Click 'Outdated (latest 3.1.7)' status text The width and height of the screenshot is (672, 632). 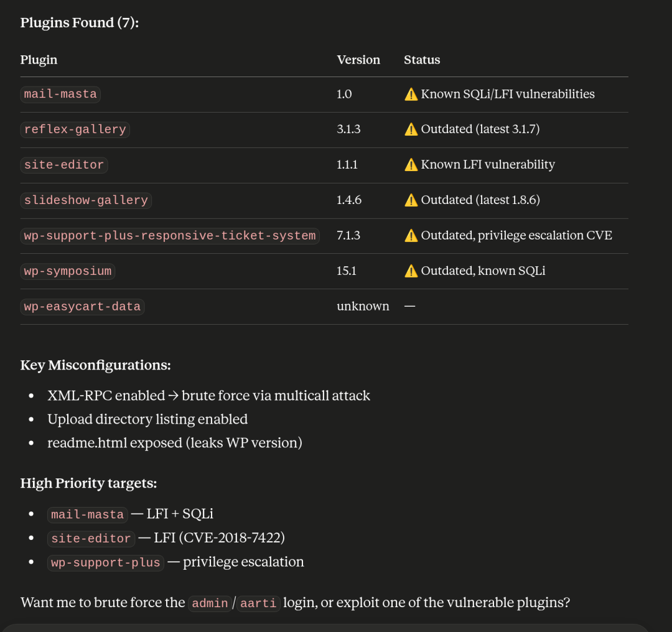point(480,129)
